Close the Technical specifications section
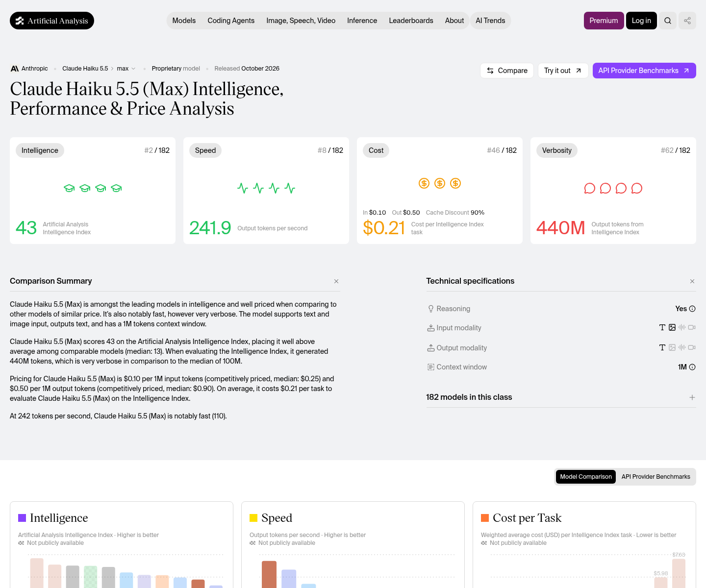This screenshot has width=706, height=588. tap(692, 281)
